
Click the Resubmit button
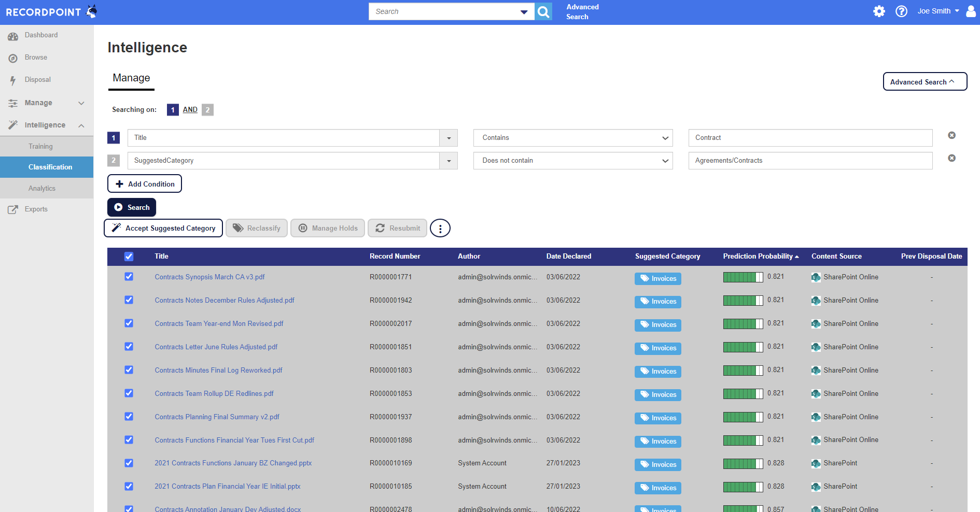coord(397,228)
